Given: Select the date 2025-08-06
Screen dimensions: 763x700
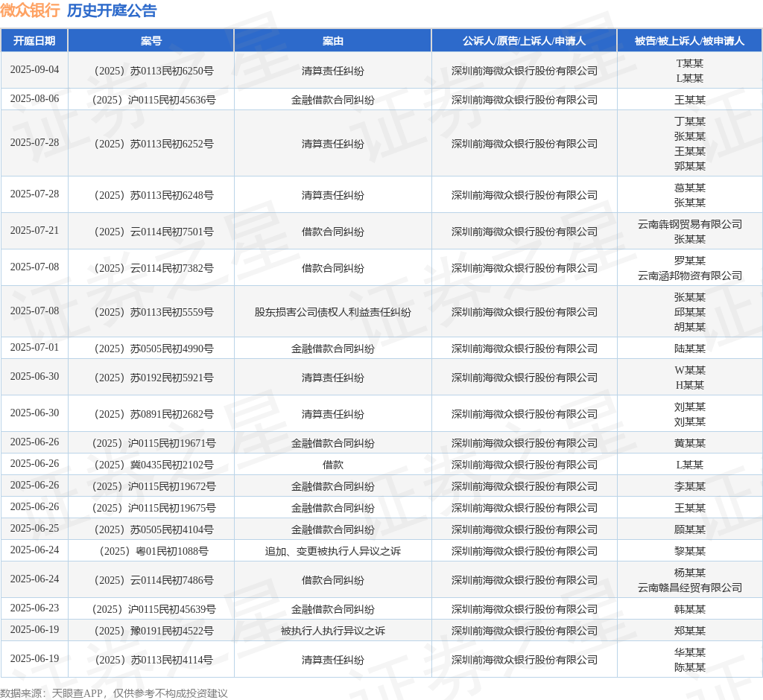Looking at the screenshot, I should click(34, 99).
